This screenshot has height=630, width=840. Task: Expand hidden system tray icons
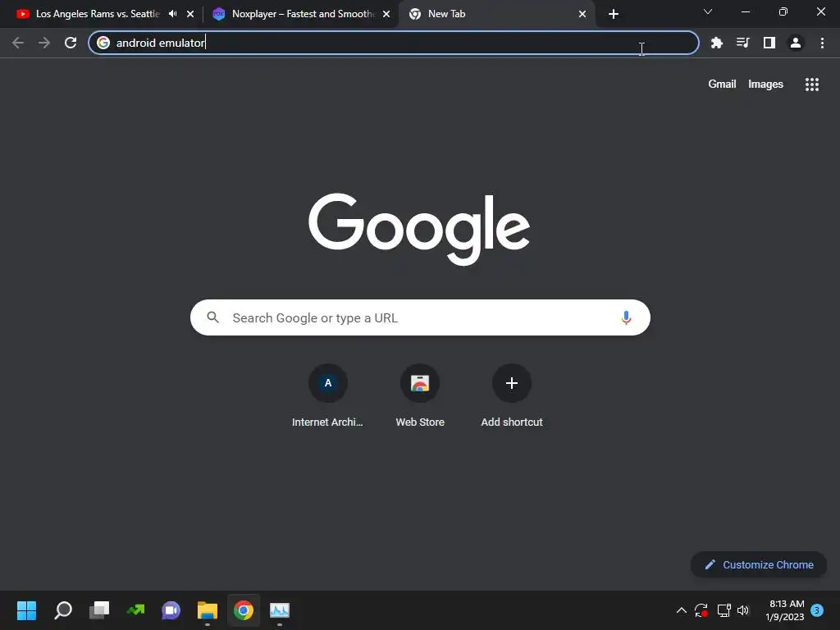click(682, 610)
